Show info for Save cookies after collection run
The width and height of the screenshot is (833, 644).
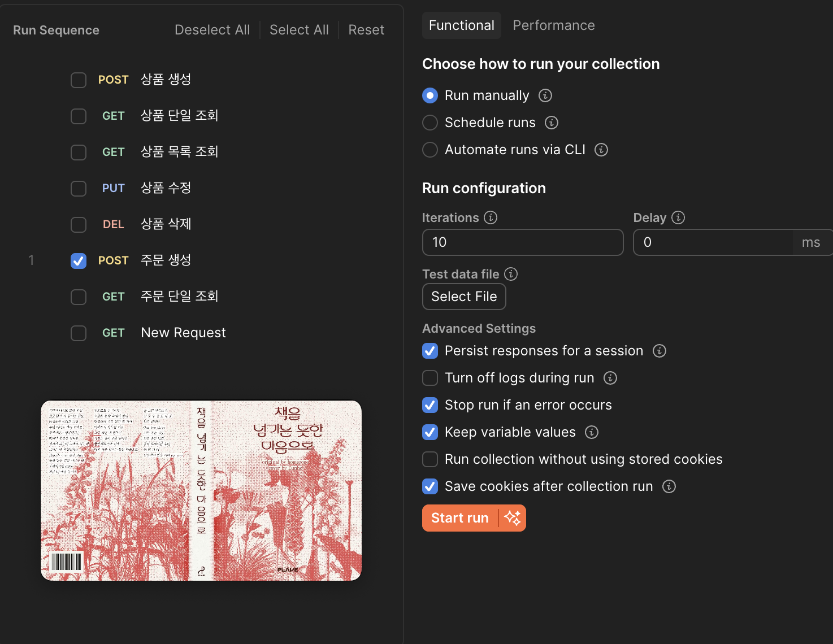(x=669, y=486)
